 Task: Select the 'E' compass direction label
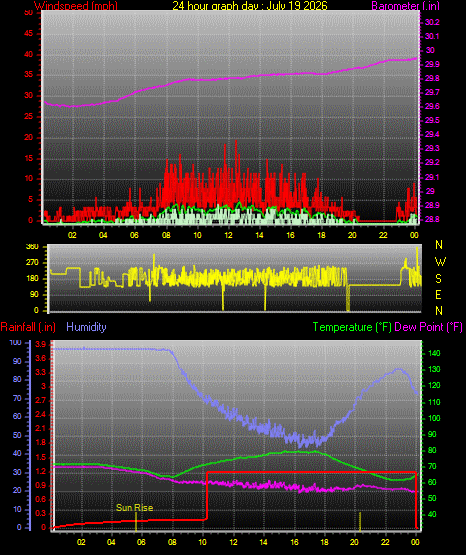click(438, 294)
